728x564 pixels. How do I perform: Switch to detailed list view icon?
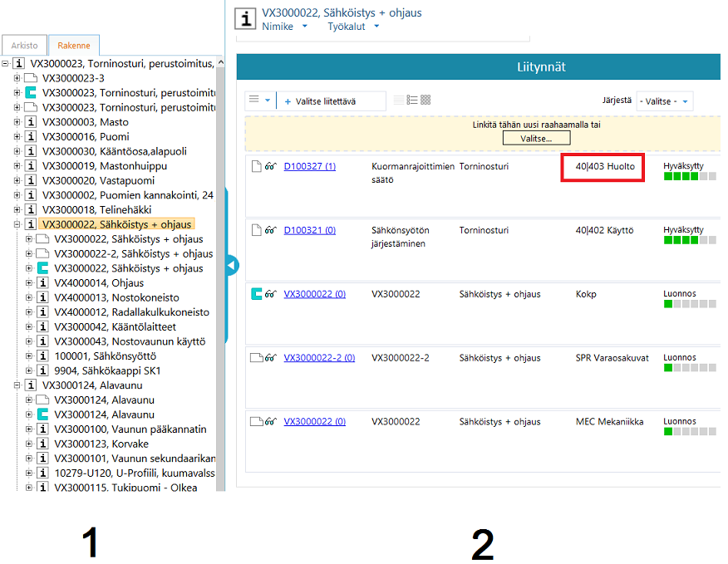[412, 101]
